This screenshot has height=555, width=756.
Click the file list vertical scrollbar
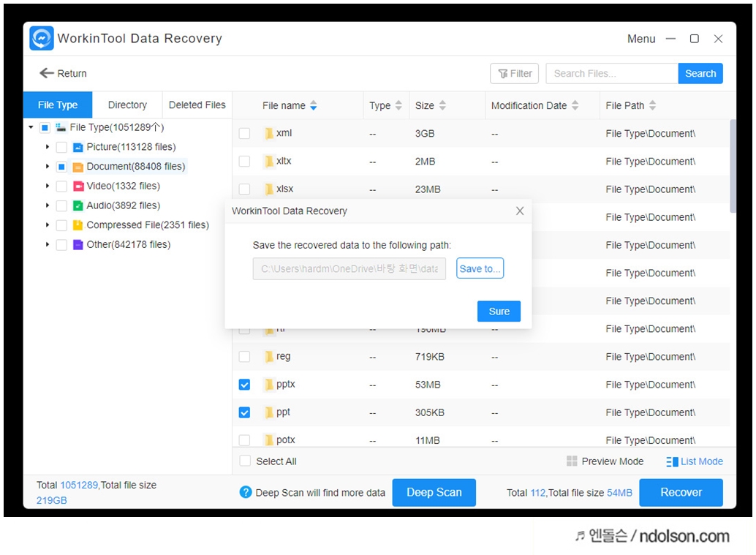pos(733,167)
